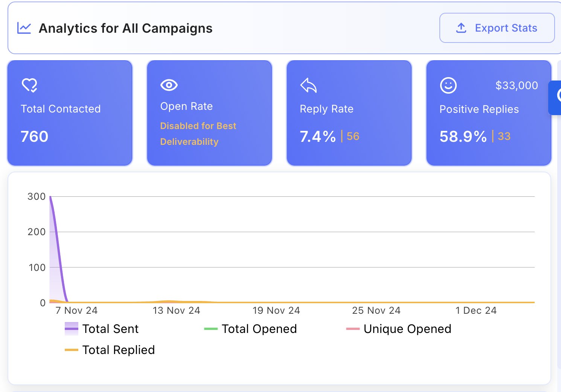Click the heart icon on Total Contacted
This screenshot has height=392, width=561.
[29, 85]
